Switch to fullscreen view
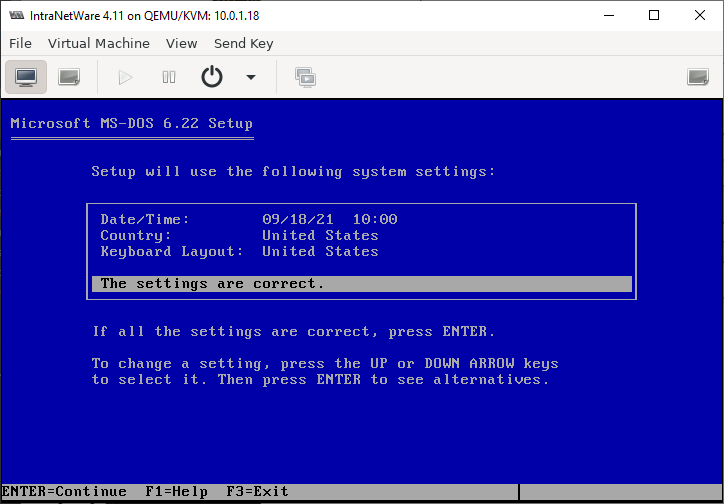The width and height of the screenshot is (724, 504). pos(698,77)
